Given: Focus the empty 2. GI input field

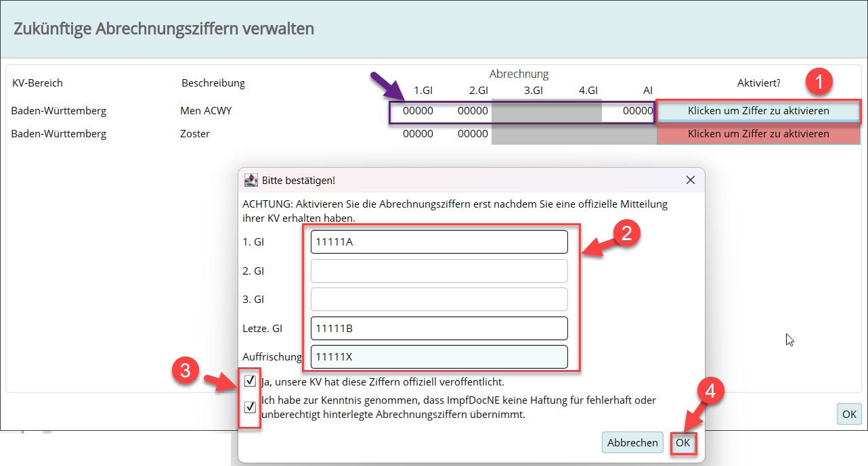Looking at the screenshot, I should coord(439,271).
